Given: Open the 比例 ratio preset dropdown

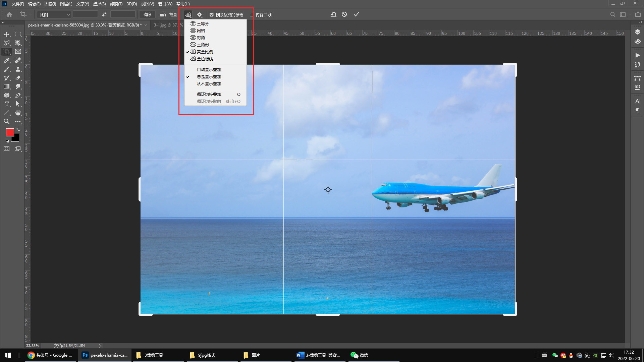Looking at the screenshot, I should pos(54,15).
